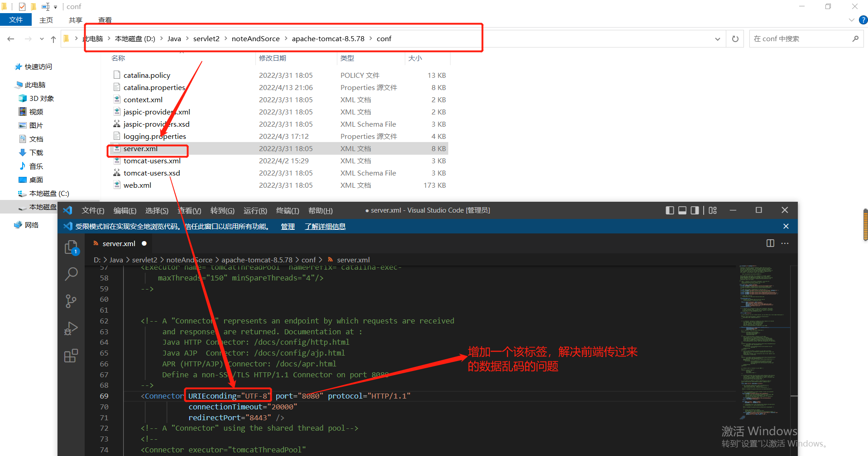Open Customize Layout icon in VS Code
The width and height of the screenshot is (868, 456).
[x=713, y=210]
